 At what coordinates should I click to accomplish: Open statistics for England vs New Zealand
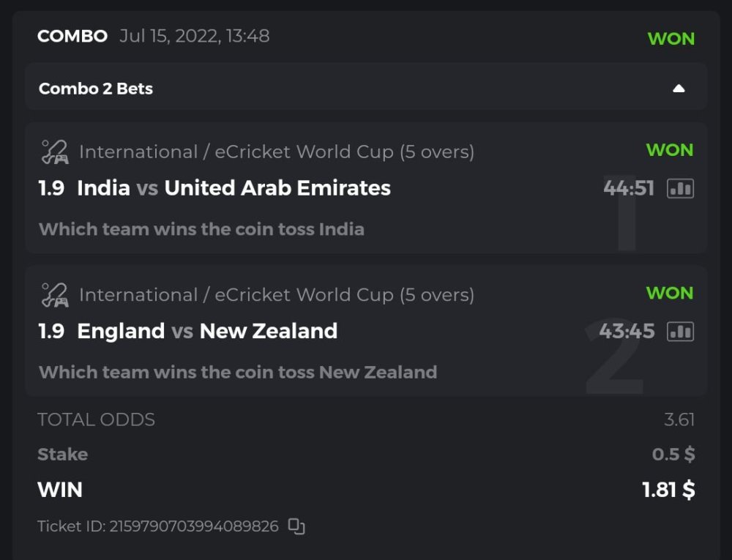680,332
